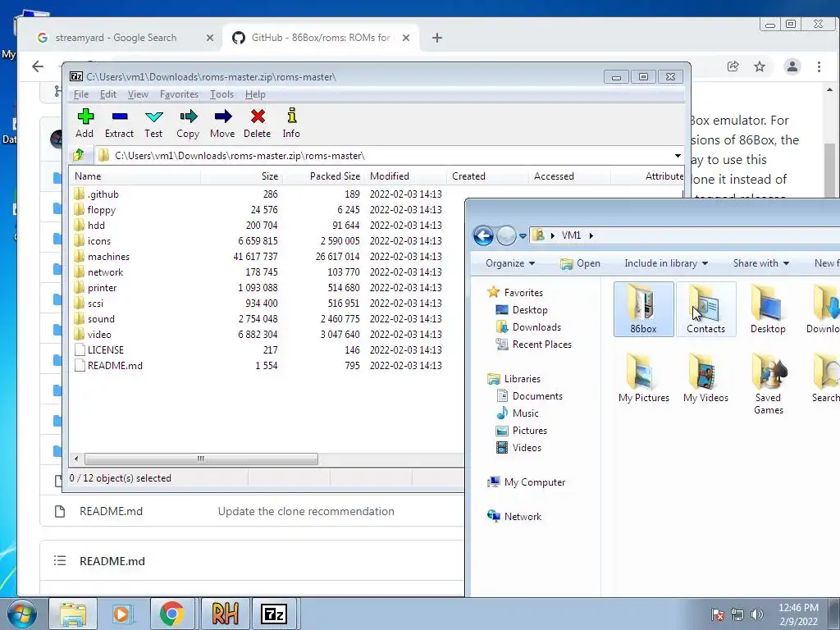
Task: Select the My Pictures folder in Explorer
Action: click(x=643, y=378)
